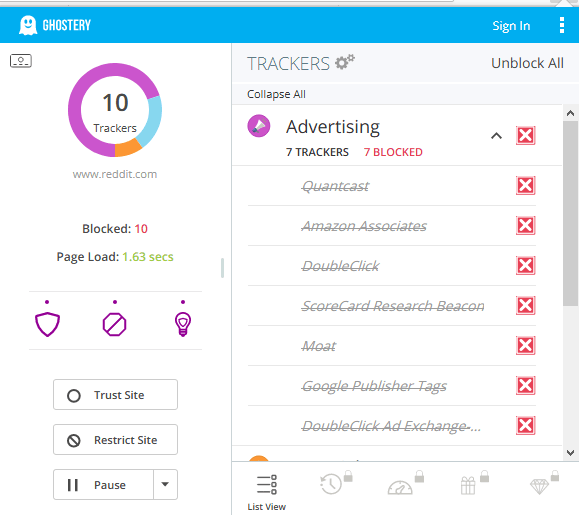Open the Pause duration dropdown arrow
579x515 pixels.
point(165,484)
